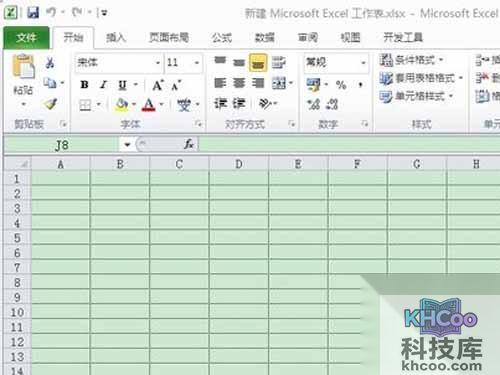The image size is (500, 375).
Task: Open 条件格式 conditional formatting menu
Action: point(411,60)
